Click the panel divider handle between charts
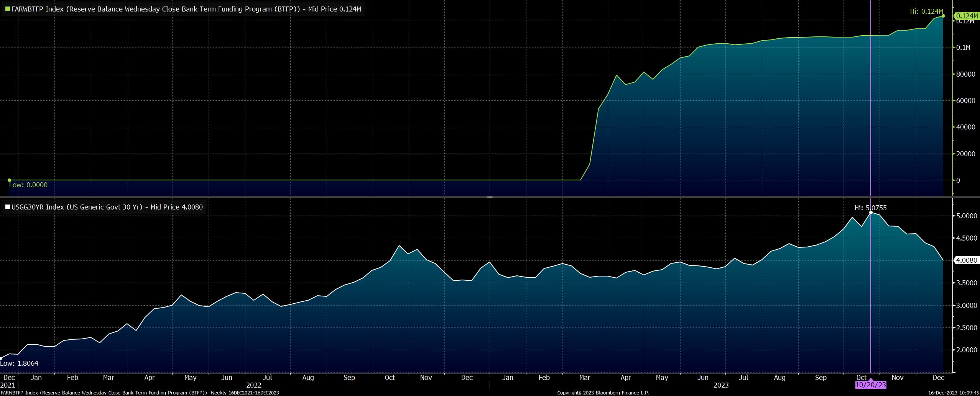 (x=490, y=197)
